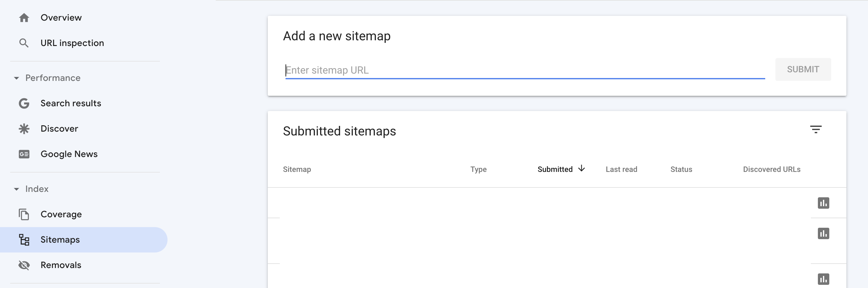Click the Google G Search results icon

(24, 103)
